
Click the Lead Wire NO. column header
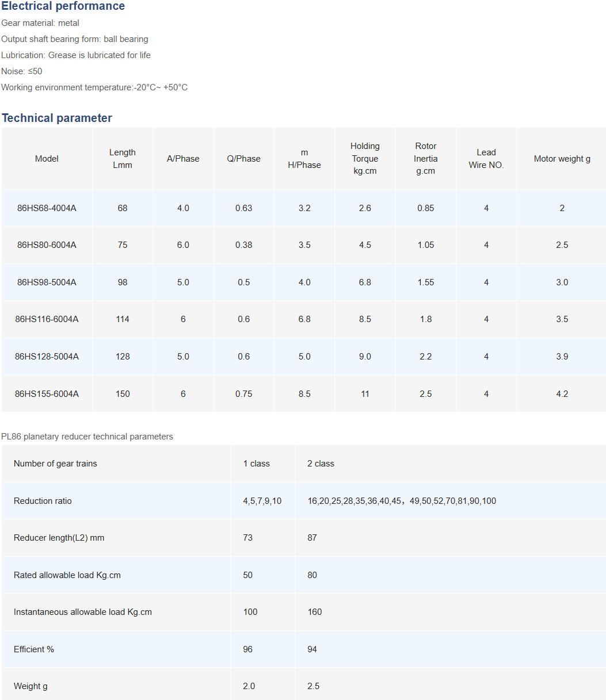(x=486, y=159)
